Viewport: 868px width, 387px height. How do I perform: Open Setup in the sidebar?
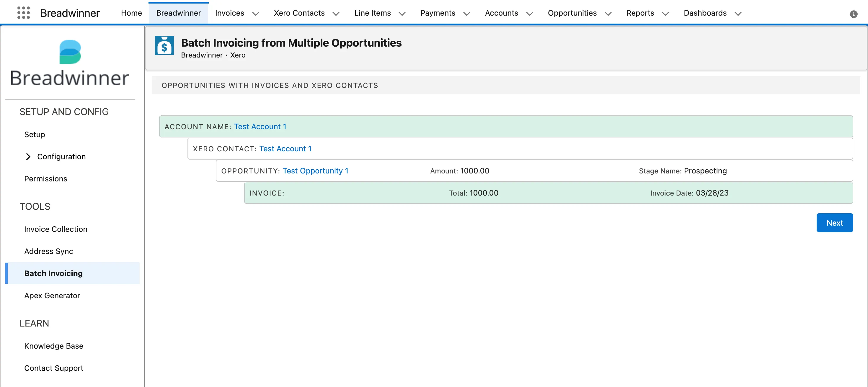(x=34, y=134)
